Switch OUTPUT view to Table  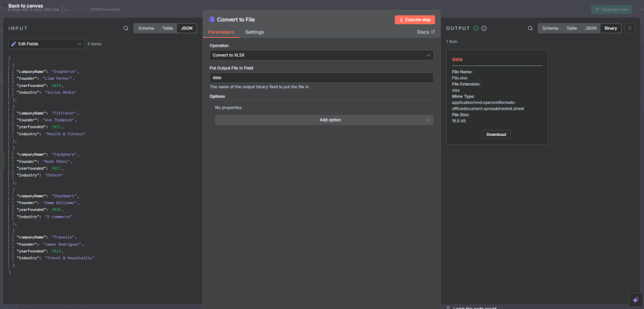tap(571, 28)
